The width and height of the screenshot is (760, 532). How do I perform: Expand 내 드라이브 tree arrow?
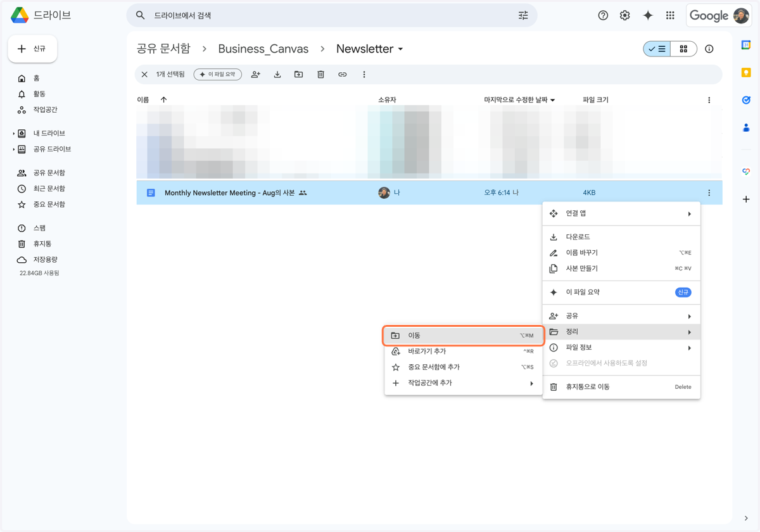13,134
